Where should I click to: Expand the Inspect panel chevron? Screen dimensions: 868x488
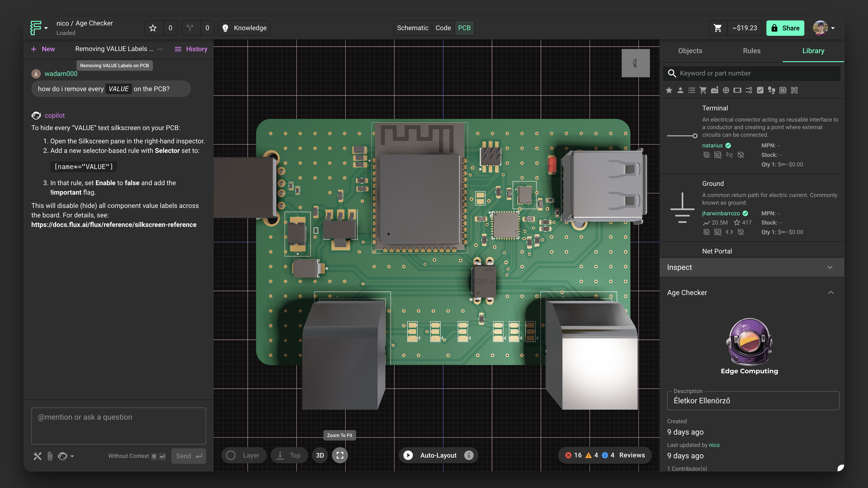[830, 267]
